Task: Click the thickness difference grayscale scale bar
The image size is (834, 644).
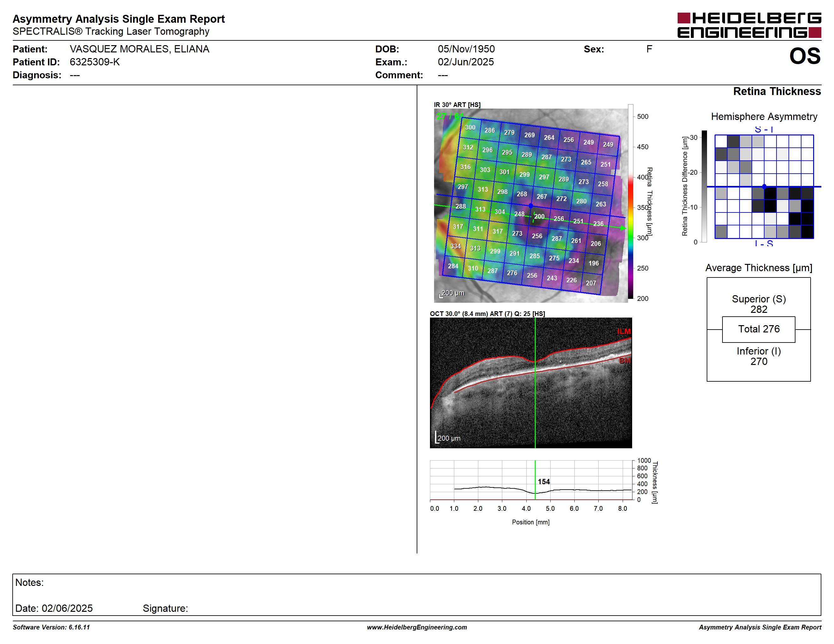Action: (704, 187)
